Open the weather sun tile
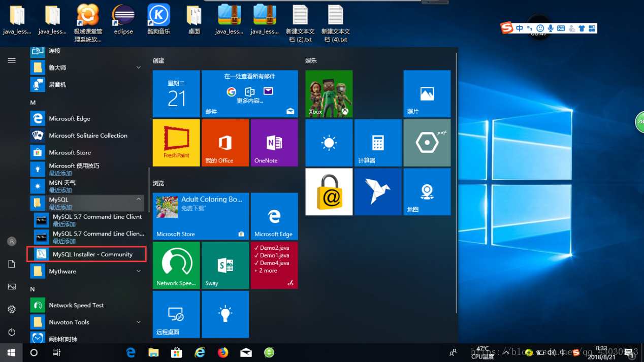 (329, 143)
